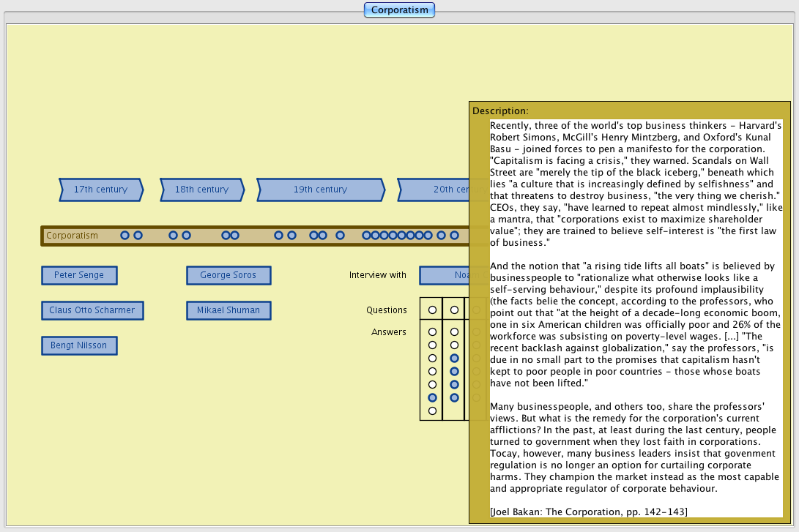This screenshot has height=532, width=799.
Task: Select first column's Questions radio button
Action: click(432, 310)
